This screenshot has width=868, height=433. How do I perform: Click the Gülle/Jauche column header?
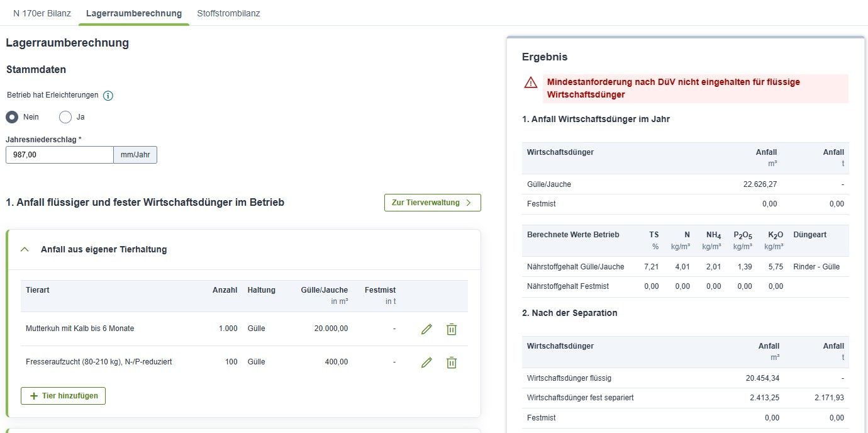(x=324, y=290)
